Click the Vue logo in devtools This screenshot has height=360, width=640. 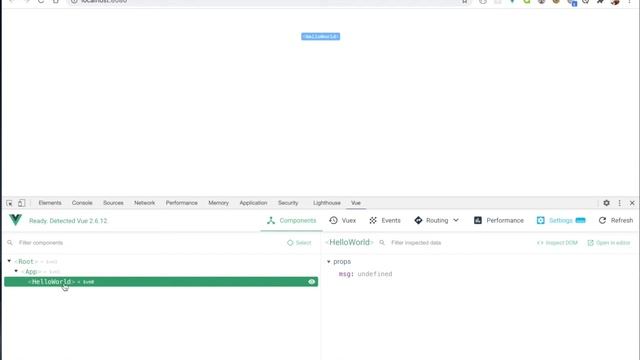[x=16, y=220]
